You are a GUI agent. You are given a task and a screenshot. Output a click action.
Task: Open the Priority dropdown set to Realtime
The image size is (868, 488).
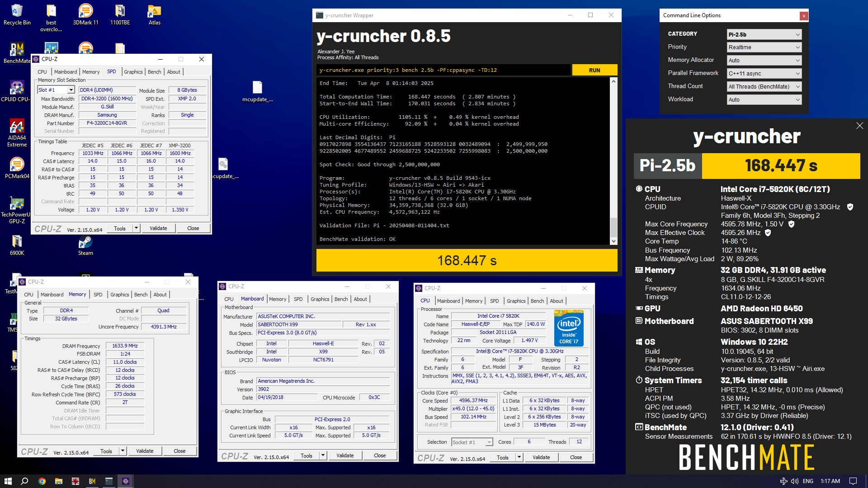click(x=764, y=47)
